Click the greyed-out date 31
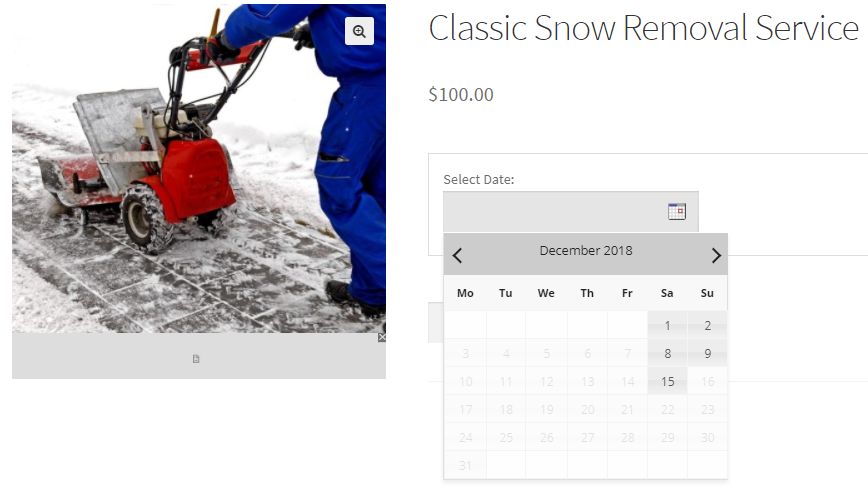The height and width of the screenshot is (491, 868). [465, 465]
